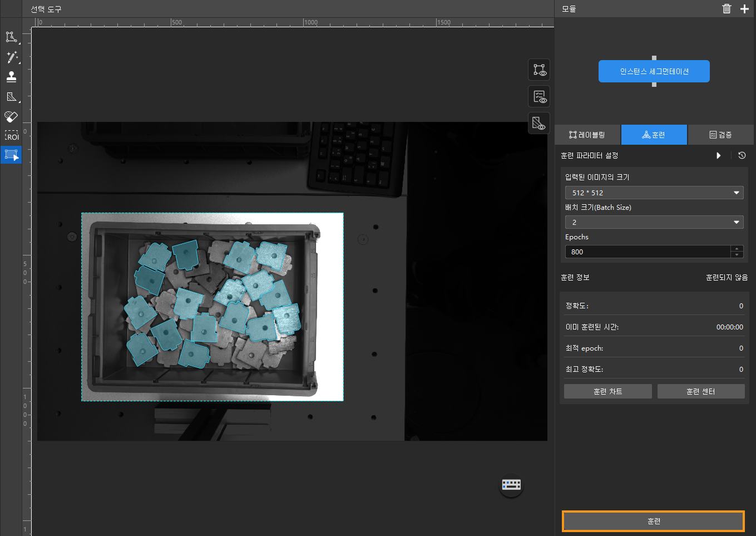Select the magic wand smart labeling tool
The image size is (756, 536).
[x=11, y=57]
